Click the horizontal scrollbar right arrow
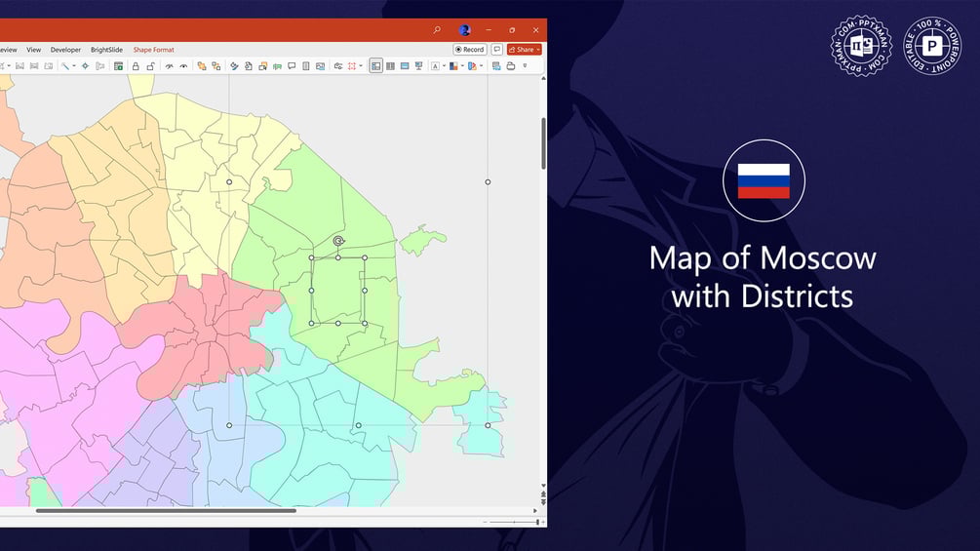Screen dimensions: 980x551 (x=535, y=510)
